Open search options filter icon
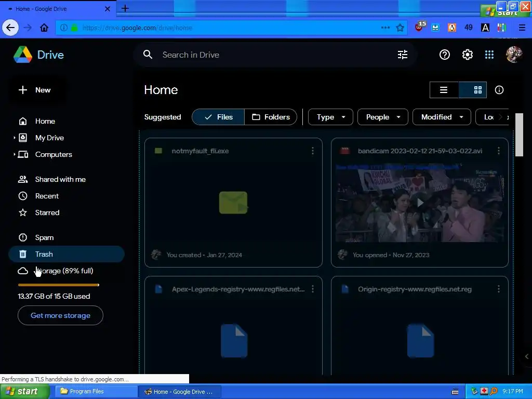 coord(403,55)
